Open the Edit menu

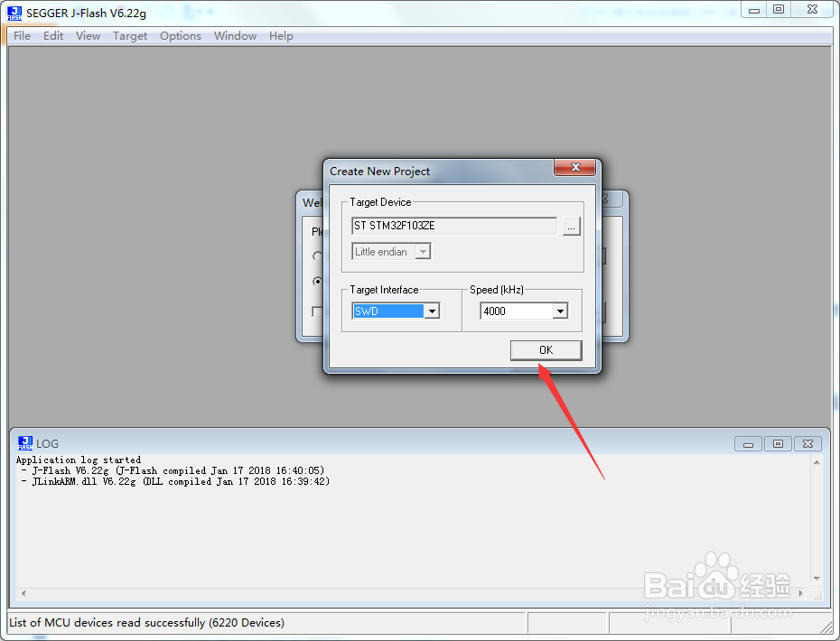(x=53, y=36)
